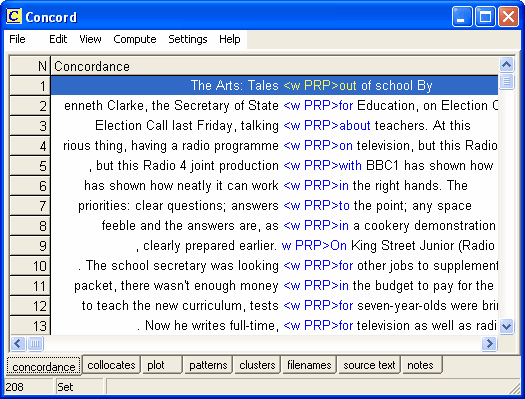The width and height of the screenshot is (525, 399).
Task: Select line 'joint production with BBC1'
Action: [x=274, y=166]
